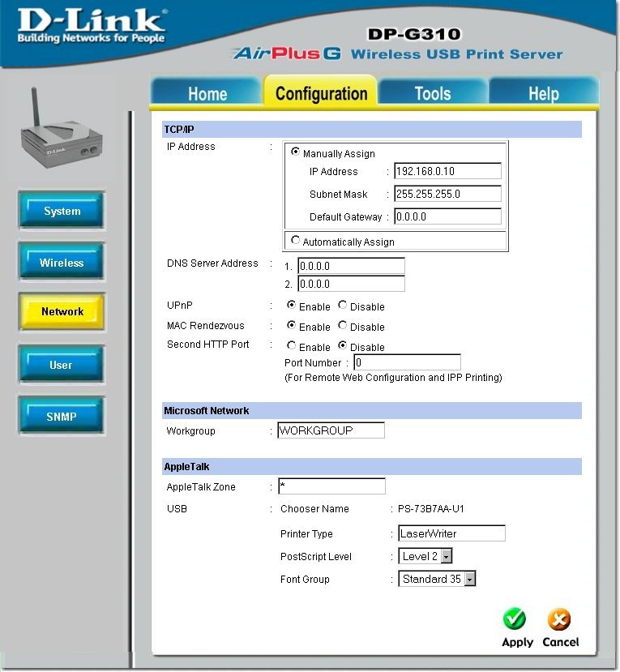Open the Tools tab

click(433, 93)
